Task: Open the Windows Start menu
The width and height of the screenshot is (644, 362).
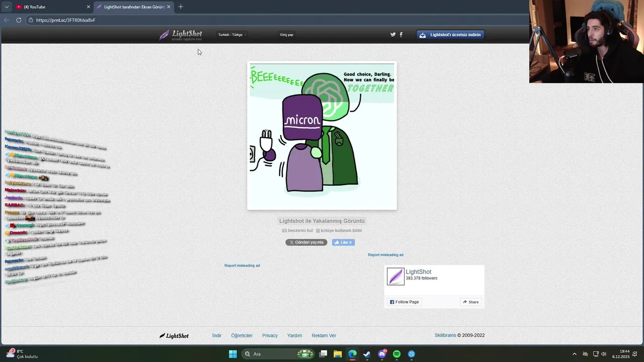Action: pos(233,354)
